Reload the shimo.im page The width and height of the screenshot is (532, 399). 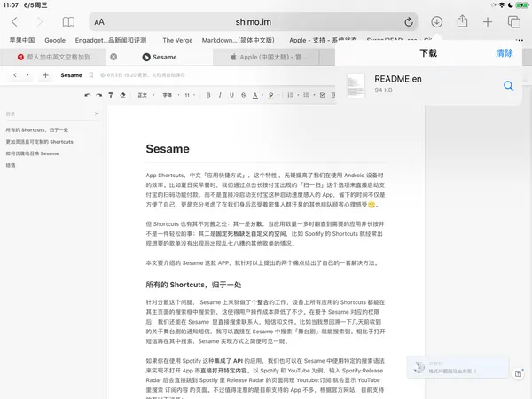click(409, 22)
